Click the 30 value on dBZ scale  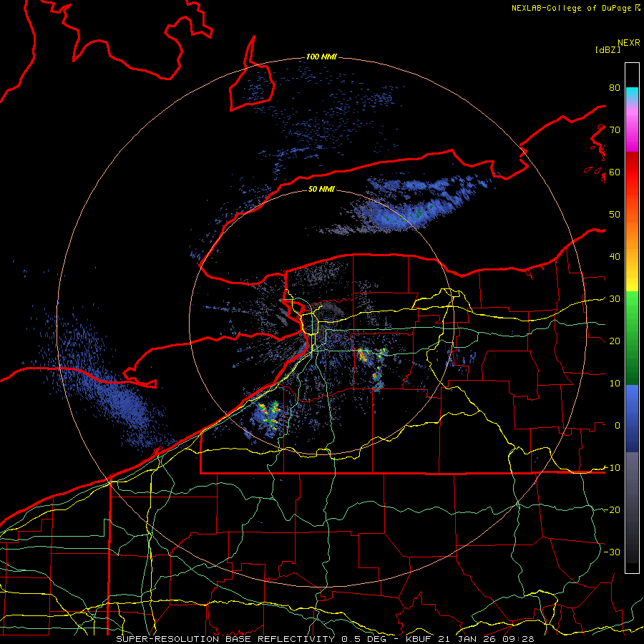click(615, 299)
